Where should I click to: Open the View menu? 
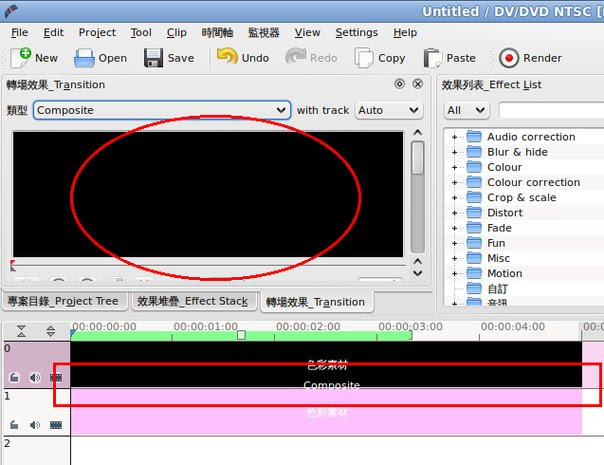coord(307,32)
